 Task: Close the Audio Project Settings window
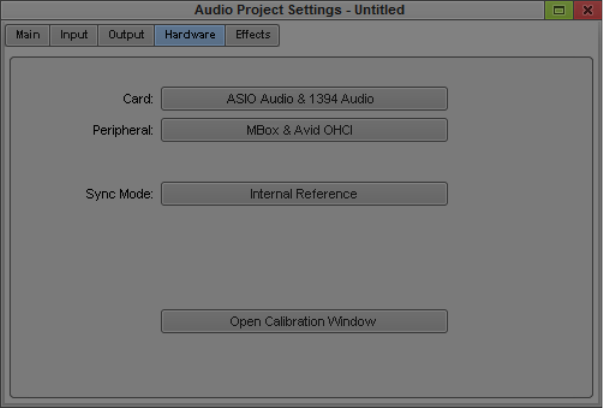587,10
